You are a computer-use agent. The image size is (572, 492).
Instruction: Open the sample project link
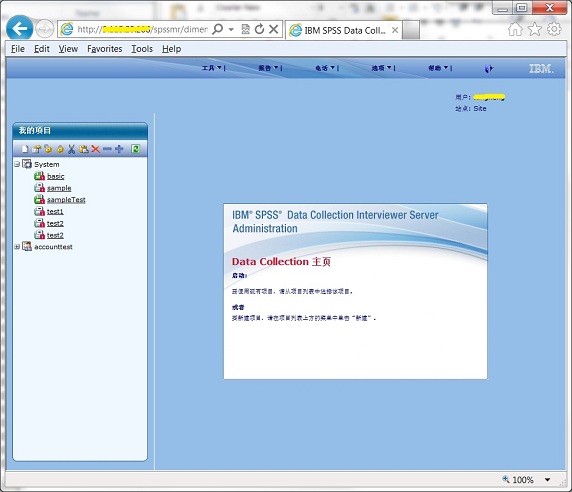(x=59, y=188)
